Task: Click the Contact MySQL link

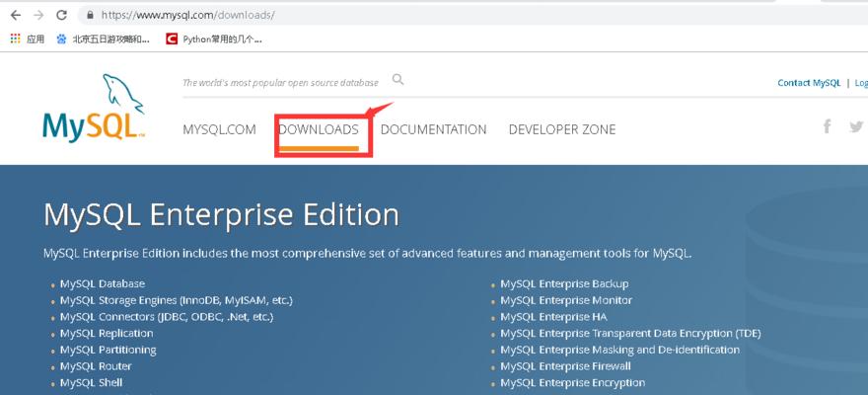Action: pos(809,83)
